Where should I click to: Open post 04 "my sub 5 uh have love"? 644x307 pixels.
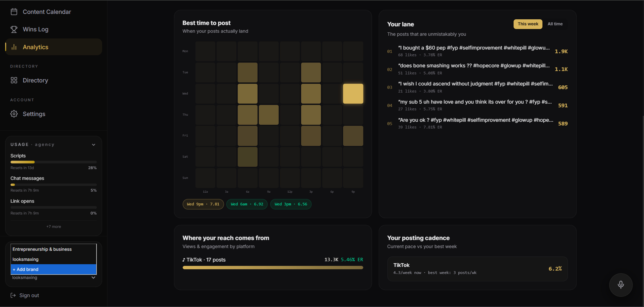coord(477,105)
